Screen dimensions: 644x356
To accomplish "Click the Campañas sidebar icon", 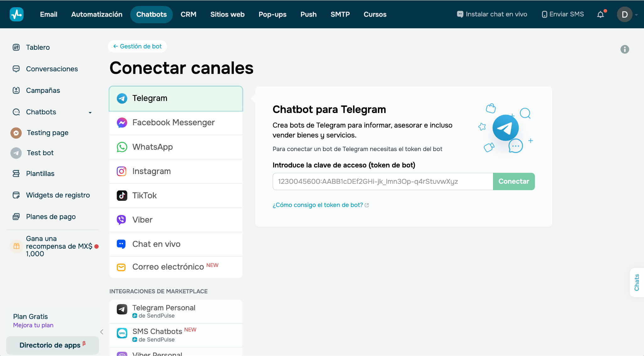I will pyautogui.click(x=16, y=90).
